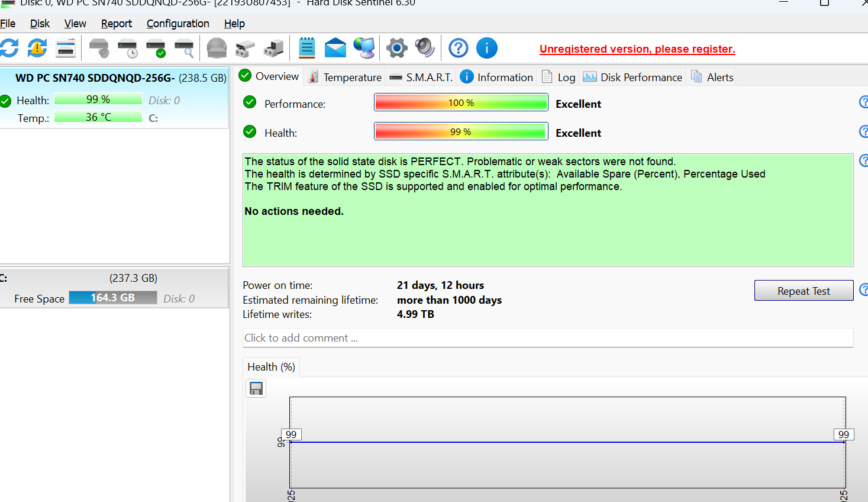Click the 'Click to add comment' field
The image size is (868, 502).
coord(547,338)
